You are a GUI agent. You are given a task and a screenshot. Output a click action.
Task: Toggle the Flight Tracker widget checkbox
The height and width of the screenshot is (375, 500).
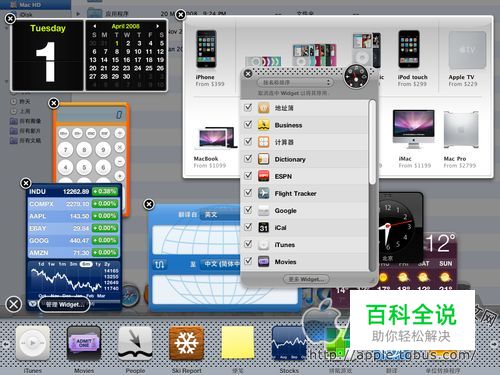pyautogui.click(x=248, y=193)
